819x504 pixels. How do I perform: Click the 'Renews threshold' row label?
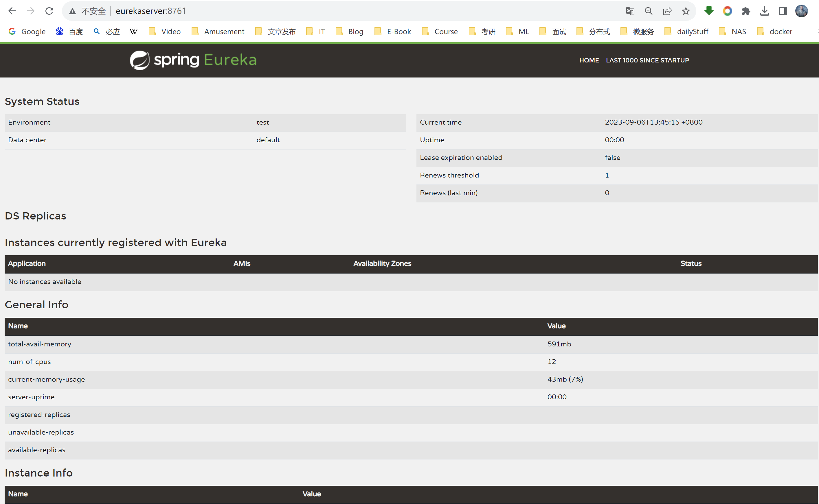point(449,175)
